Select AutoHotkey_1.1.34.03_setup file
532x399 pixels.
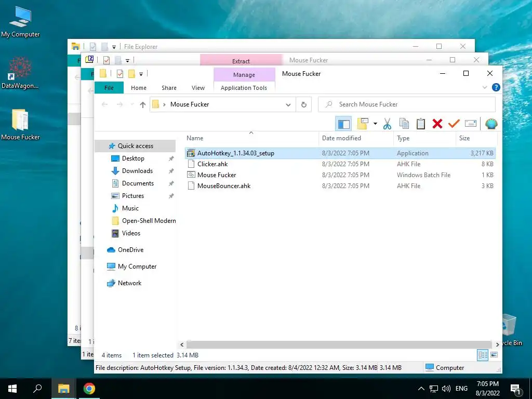[340, 153]
